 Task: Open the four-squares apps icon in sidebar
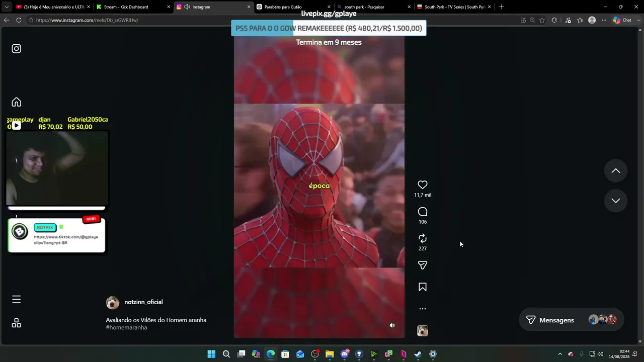click(17, 323)
